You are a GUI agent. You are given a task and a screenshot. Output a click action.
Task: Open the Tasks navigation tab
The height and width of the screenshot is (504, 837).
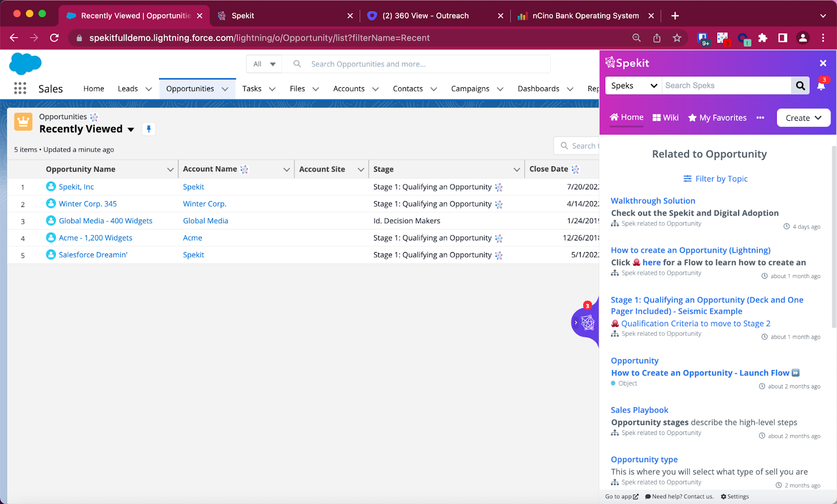pyautogui.click(x=252, y=88)
